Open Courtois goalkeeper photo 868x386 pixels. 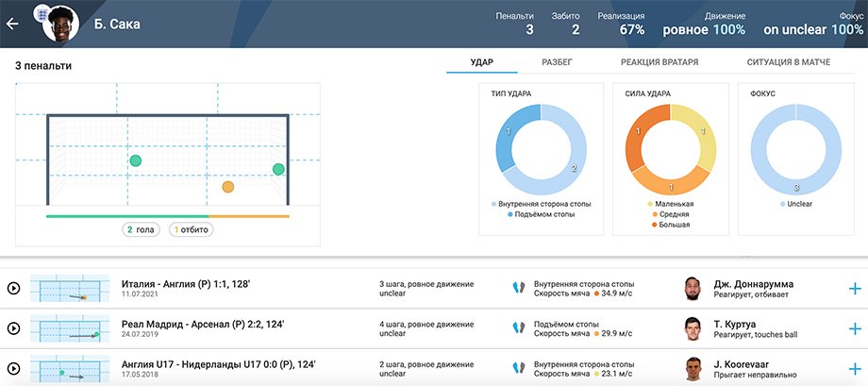pyautogui.click(x=693, y=328)
